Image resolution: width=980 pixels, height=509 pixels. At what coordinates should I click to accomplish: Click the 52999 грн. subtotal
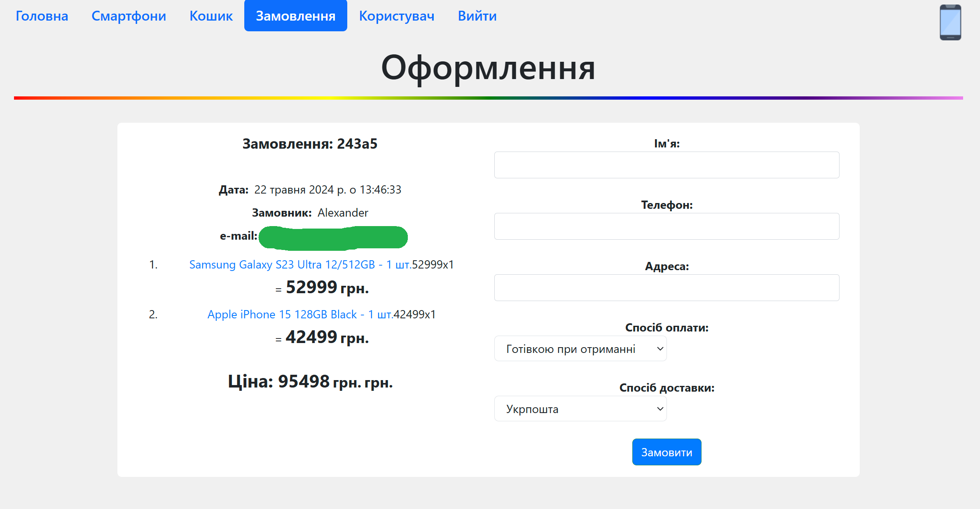[x=327, y=287]
